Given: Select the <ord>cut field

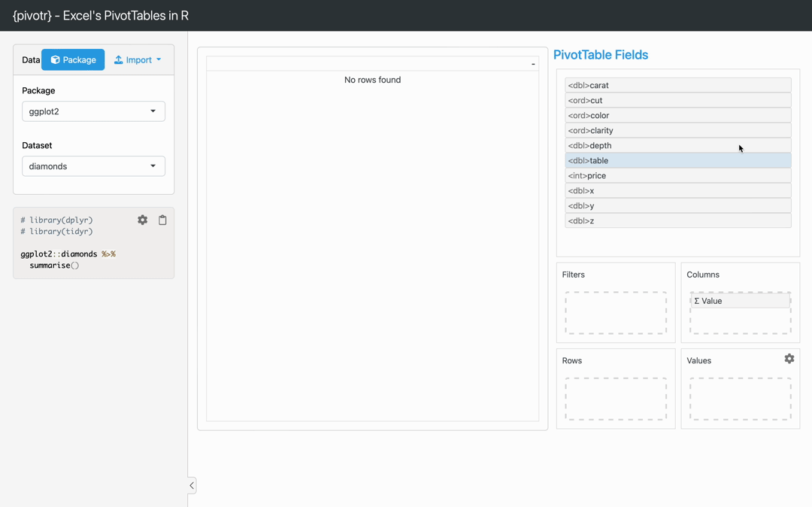Looking at the screenshot, I should [678, 100].
